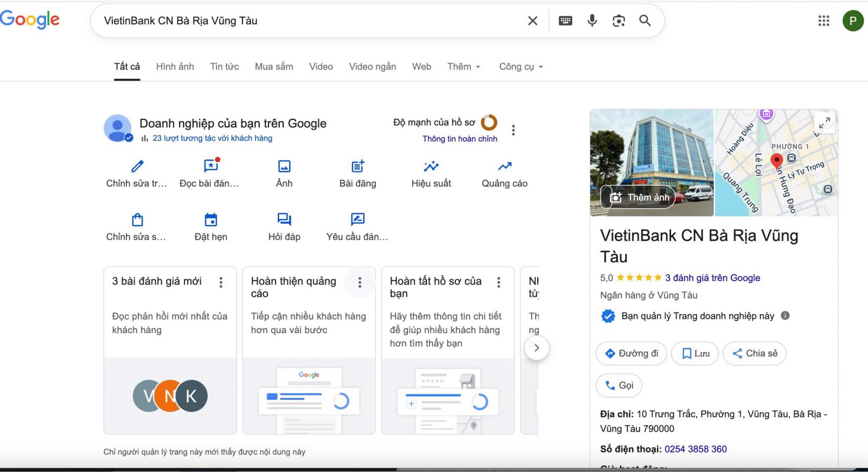Open the Bài đăng post icon
Viewport: 868px width, 472px height.
358,166
